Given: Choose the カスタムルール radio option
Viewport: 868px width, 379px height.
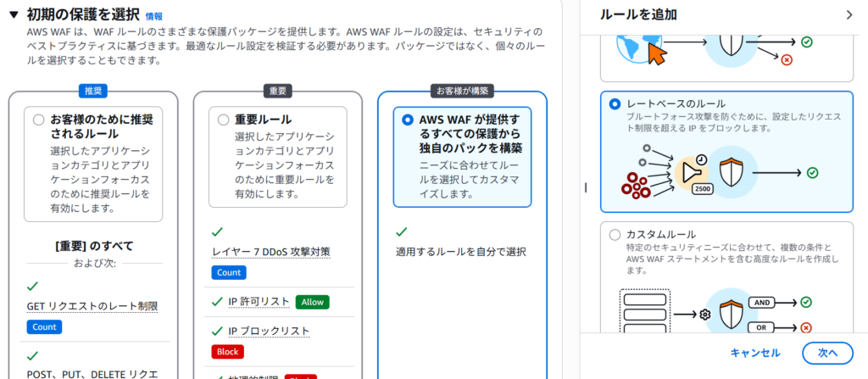Looking at the screenshot, I should pyautogui.click(x=615, y=235).
